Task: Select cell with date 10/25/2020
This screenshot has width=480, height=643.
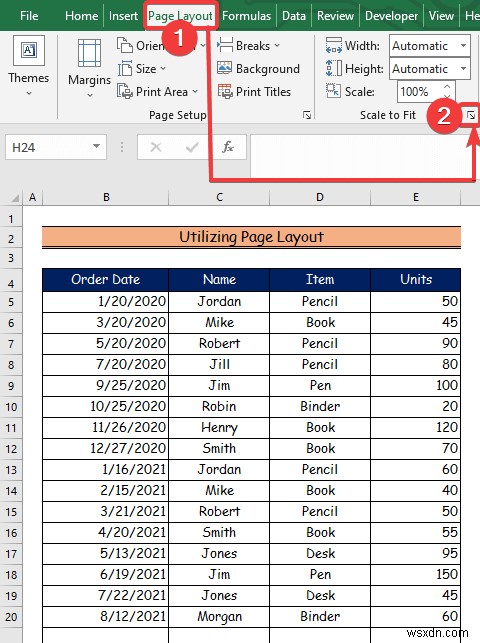Action: 105,406
